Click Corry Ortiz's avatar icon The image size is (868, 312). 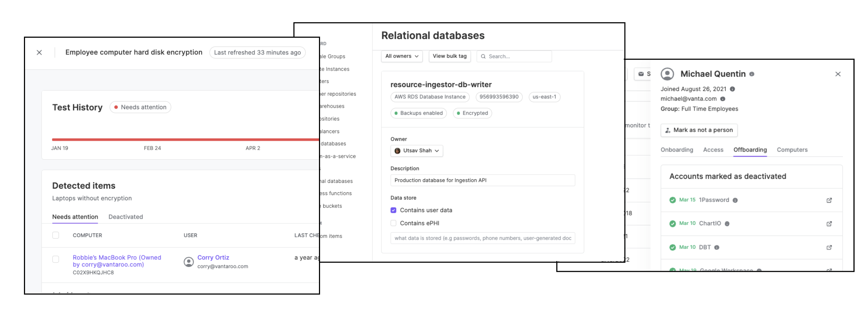[x=189, y=262]
